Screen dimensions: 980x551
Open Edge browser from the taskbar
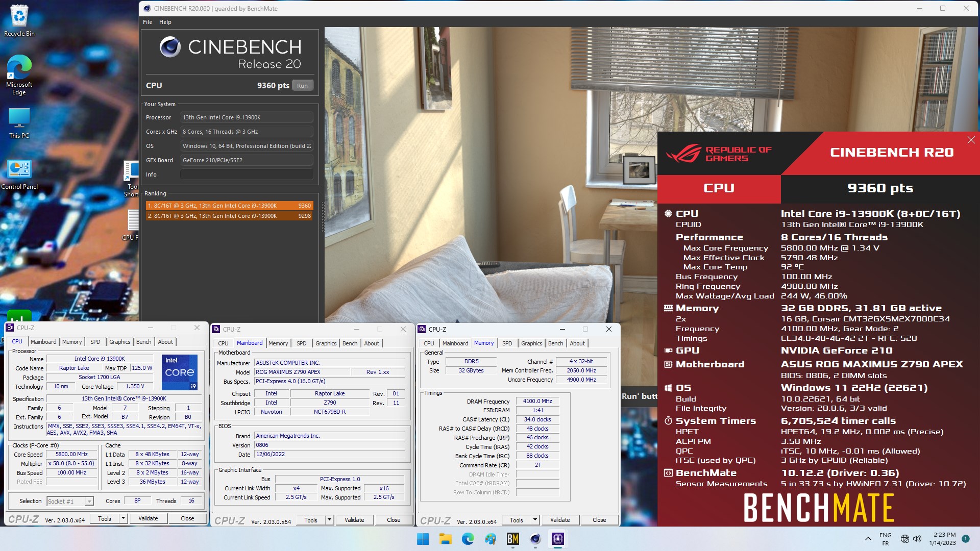tap(468, 539)
